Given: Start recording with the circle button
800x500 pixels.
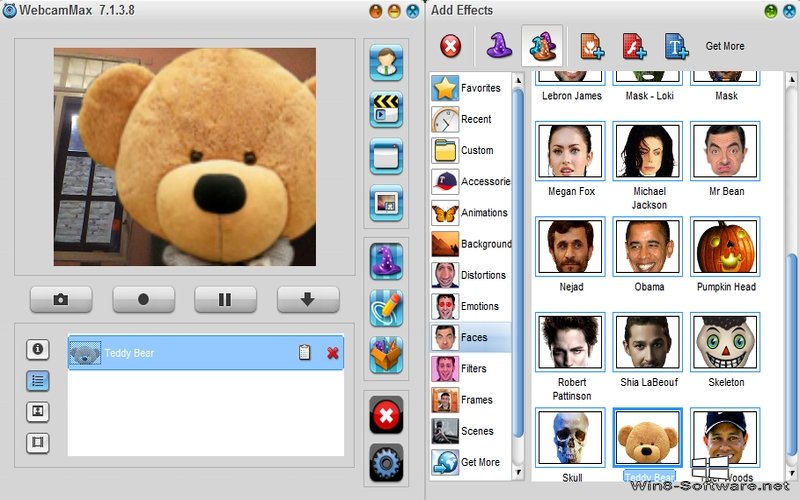Looking at the screenshot, I should coord(143,299).
